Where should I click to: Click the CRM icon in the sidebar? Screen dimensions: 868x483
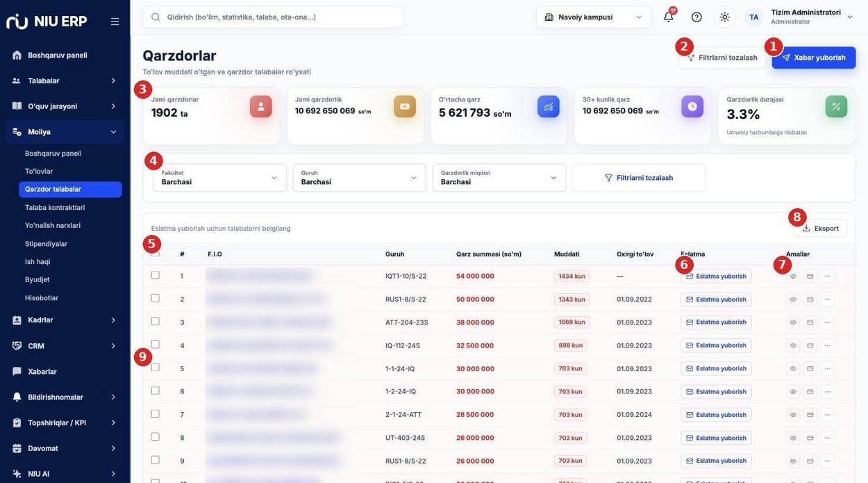click(x=17, y=345)
